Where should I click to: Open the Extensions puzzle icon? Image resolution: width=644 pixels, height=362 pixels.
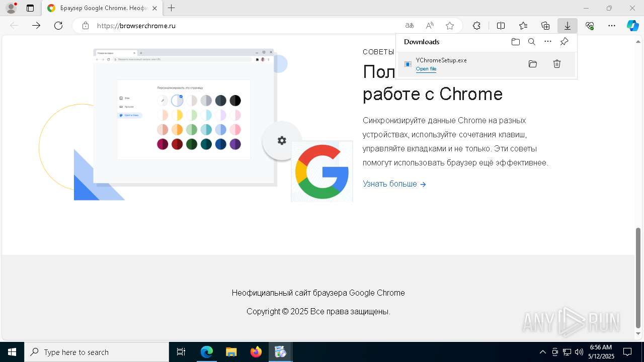[x=476, y=26]
